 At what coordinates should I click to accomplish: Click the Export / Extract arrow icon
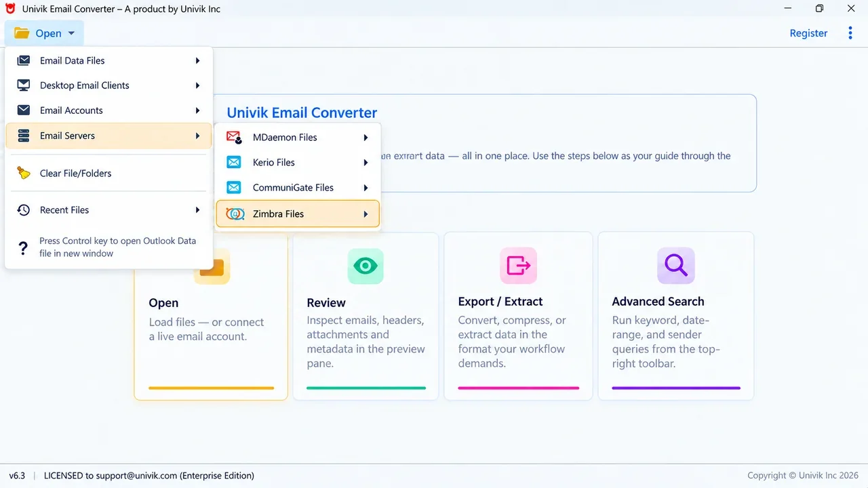519,265
